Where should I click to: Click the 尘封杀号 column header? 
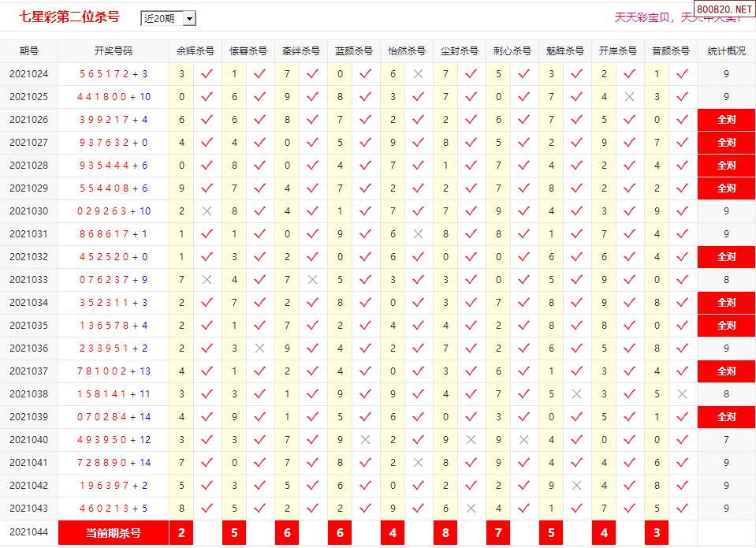(460, 51)
